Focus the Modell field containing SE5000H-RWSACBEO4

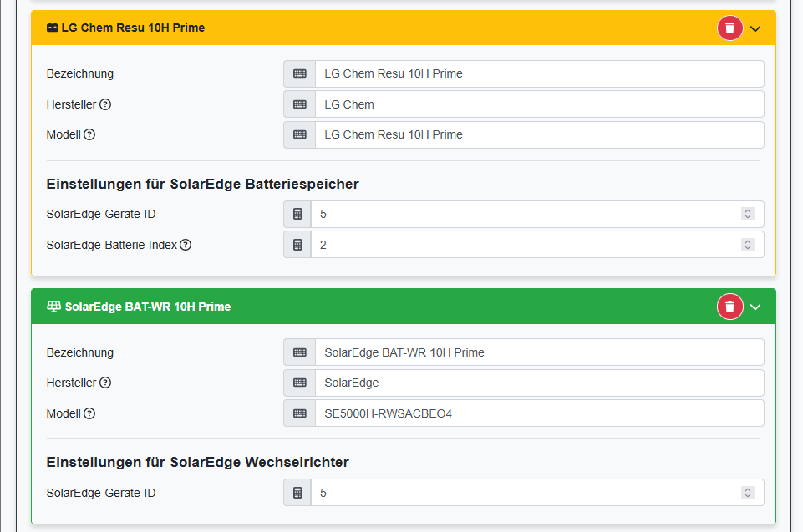coord(539,413)
